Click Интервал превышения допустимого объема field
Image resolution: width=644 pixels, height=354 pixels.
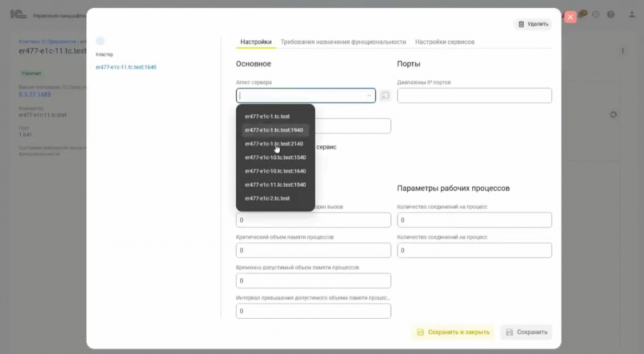[313, 311]
